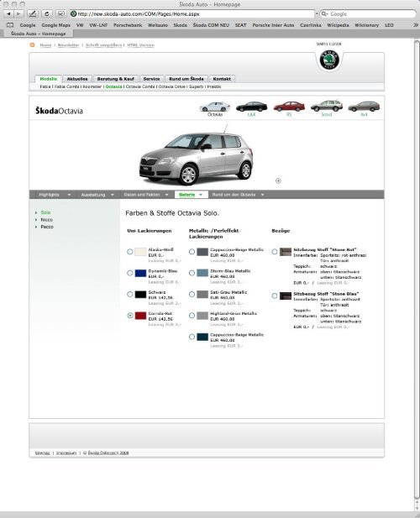Image resolution: width=420 pixels, height=518 pixels.
Task: Open the Wiktionary bookmark
Action: click(367, 25)
